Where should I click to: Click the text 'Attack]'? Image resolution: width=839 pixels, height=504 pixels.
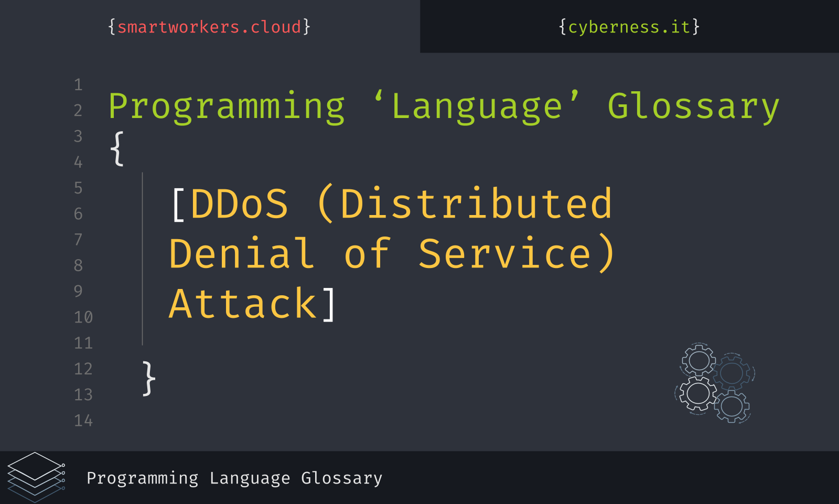[x=252, y=303]
